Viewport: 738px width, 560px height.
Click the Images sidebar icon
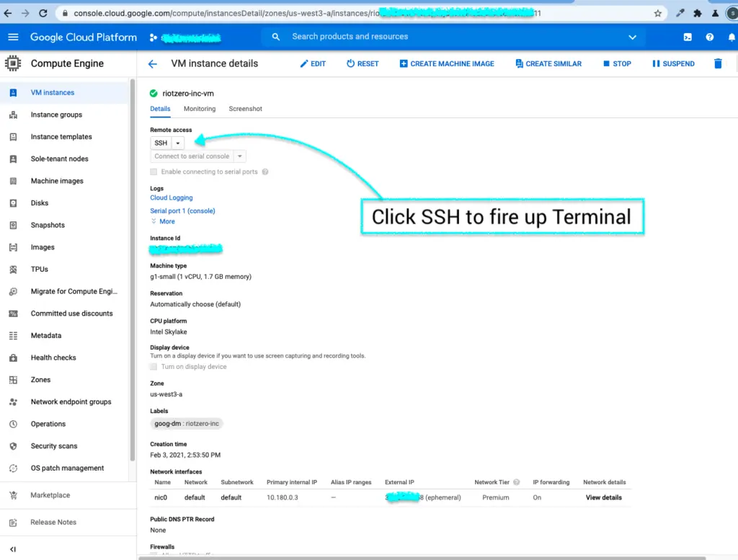click(13, 247)
